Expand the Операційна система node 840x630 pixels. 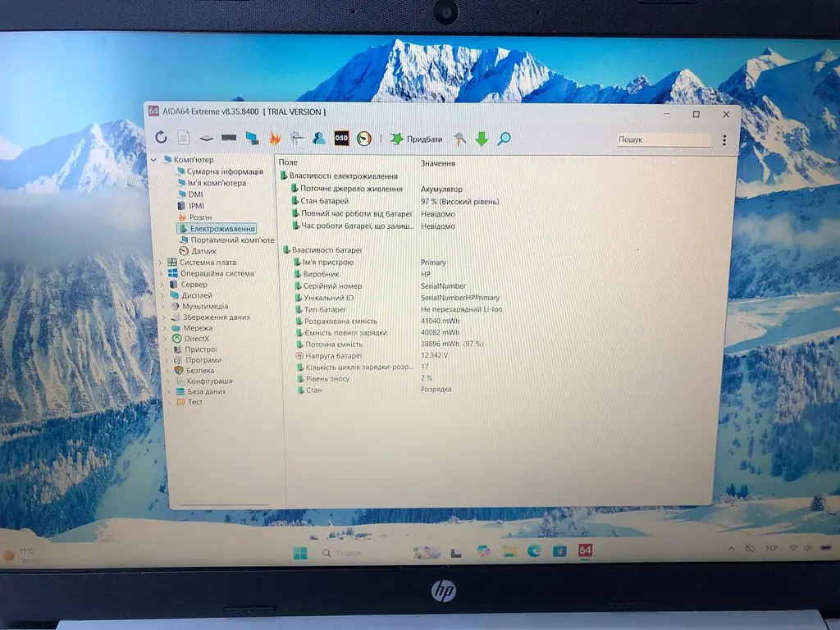click(162, 273)
